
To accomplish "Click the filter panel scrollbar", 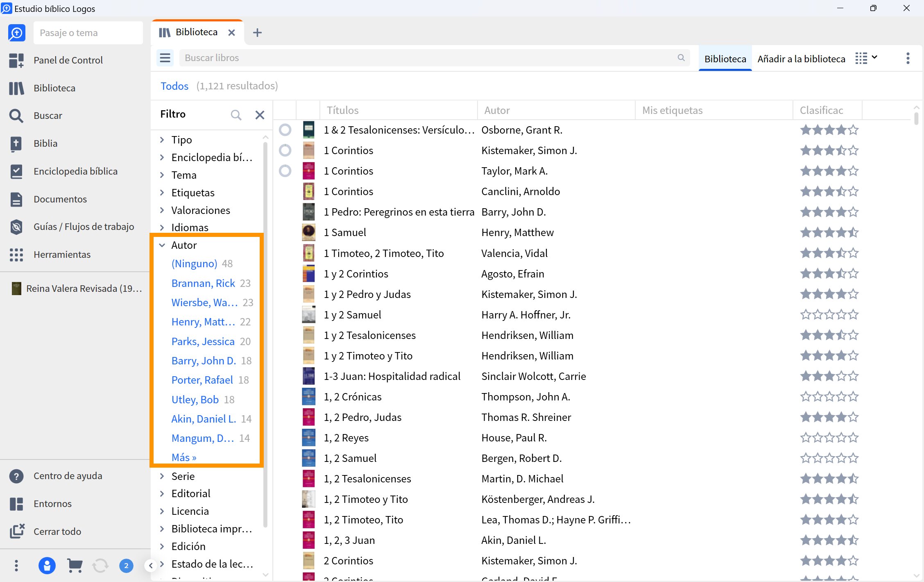I will pos(265,334).
